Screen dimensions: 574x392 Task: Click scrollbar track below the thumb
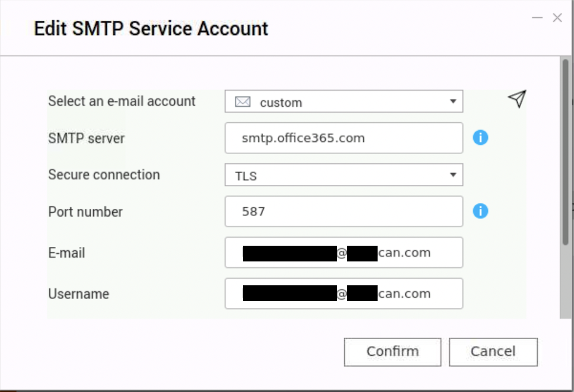(x=565, y=282)
